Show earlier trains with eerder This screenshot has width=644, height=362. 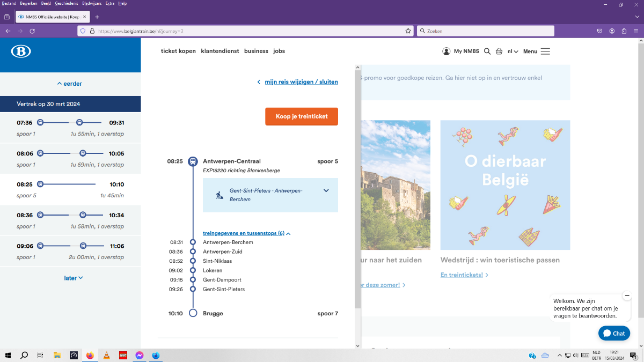pyautogui.click(x=70, y=84)
